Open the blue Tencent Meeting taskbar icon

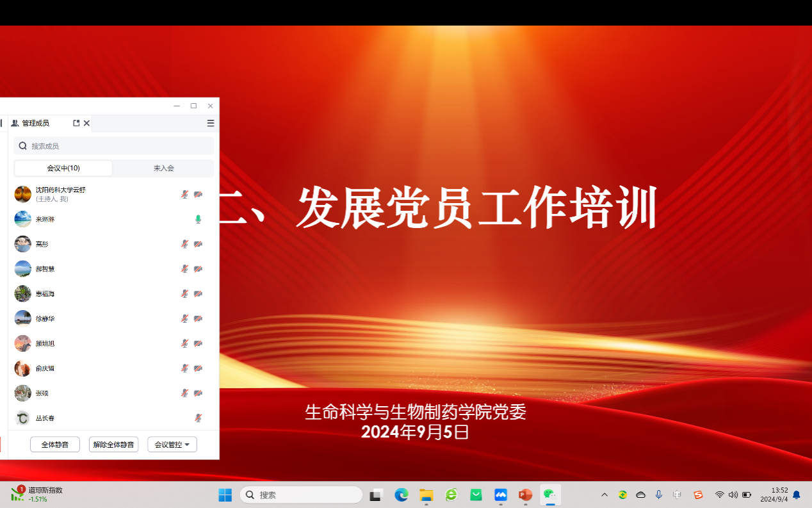(x=500, y=495)
